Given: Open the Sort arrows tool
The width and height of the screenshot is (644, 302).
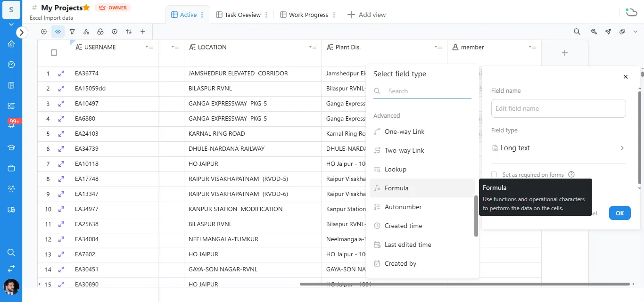Looking at the screenshot, I should point(129,32).
